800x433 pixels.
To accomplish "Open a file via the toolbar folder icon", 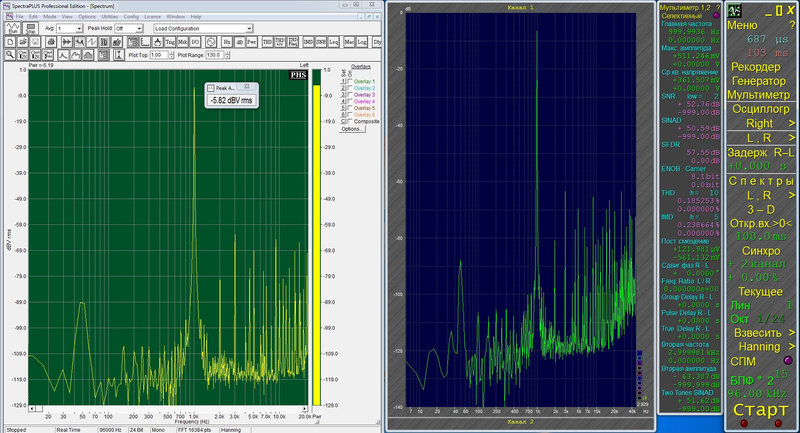I will point(22,42).
